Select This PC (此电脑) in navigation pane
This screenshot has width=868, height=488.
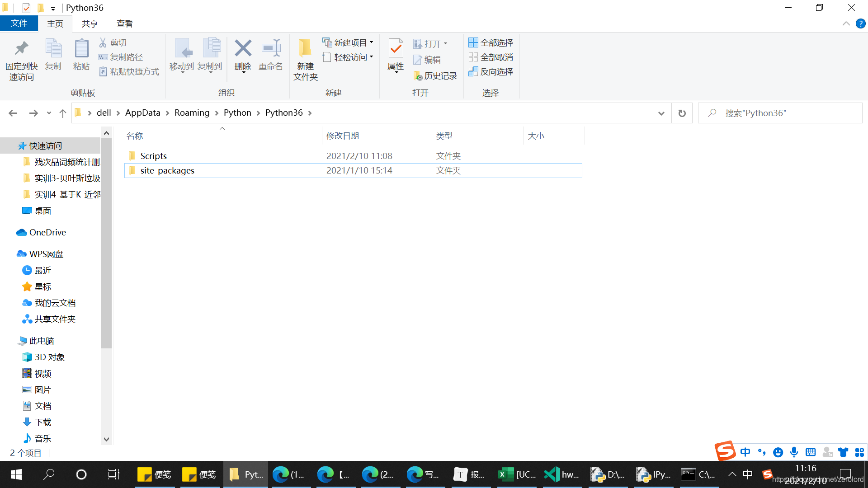[x=42, y=341]
